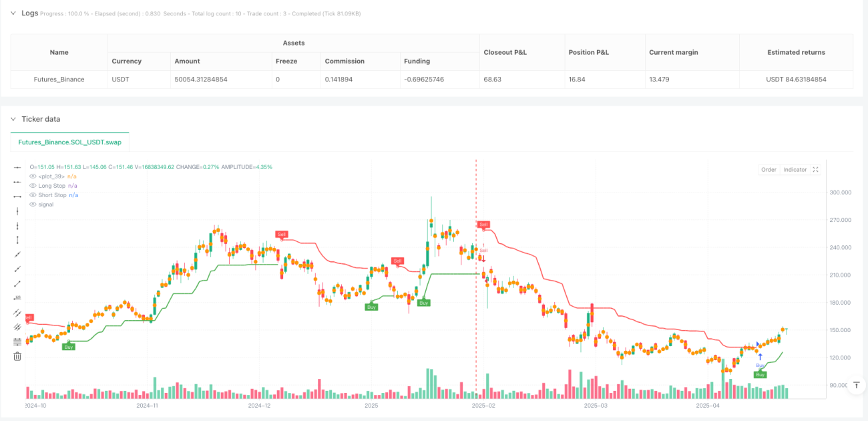
Task: Select the horizontal ray line drawing tool
Action: click(17, 182)
